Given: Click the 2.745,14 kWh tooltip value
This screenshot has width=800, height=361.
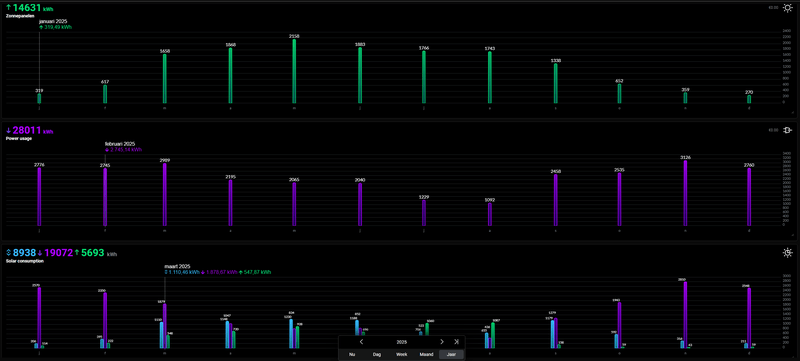Looking at the screenshot, I should (x=126, y=150).
